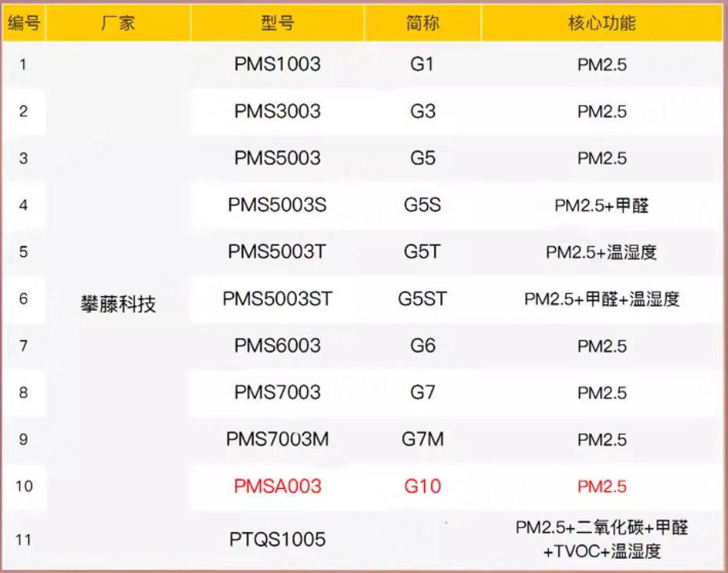Select the G1 abbreviation cell
Screen dimensions: 728x573
pos(422,64)
